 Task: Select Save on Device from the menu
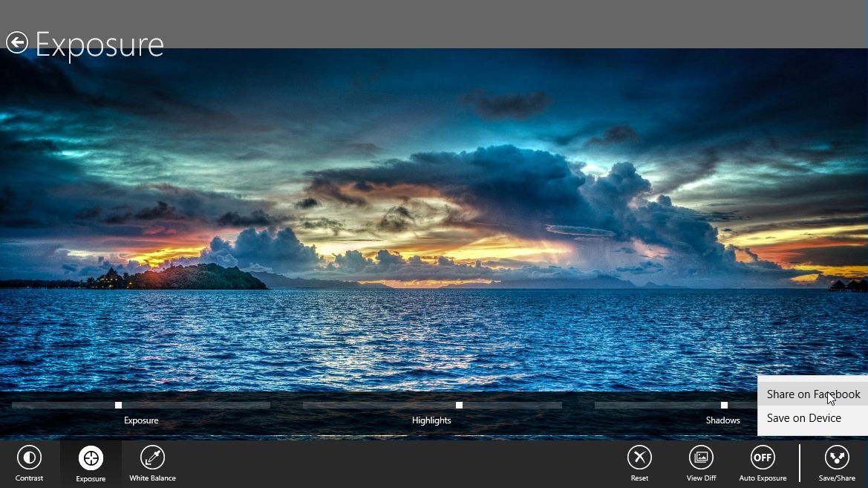tap(803, 417)
